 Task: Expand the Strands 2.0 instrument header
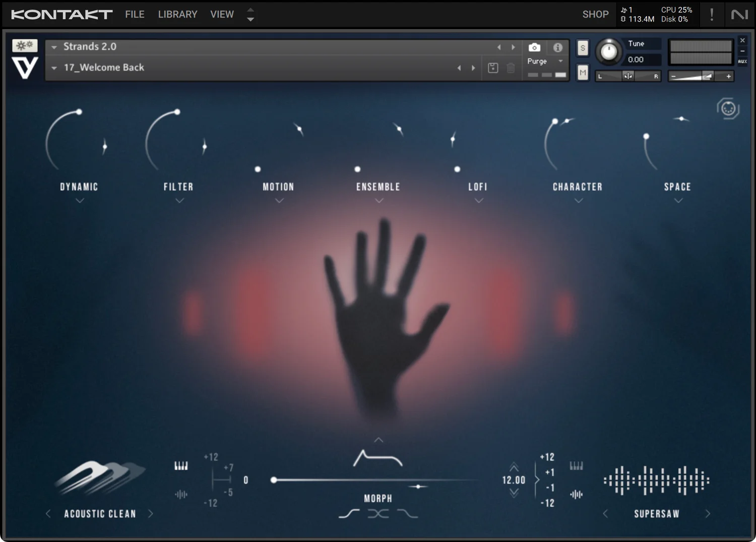pos(54,46)
